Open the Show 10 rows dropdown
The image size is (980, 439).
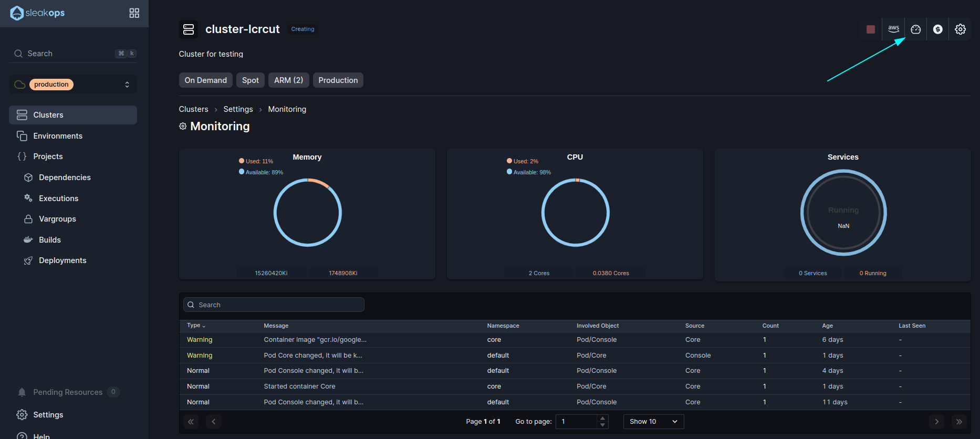click(x=653, y=422)
